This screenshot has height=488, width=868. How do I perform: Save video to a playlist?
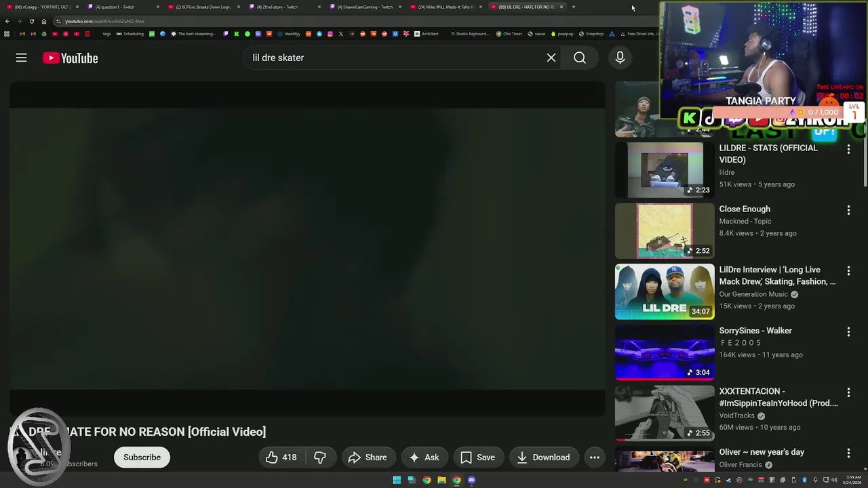pos(478,457)
